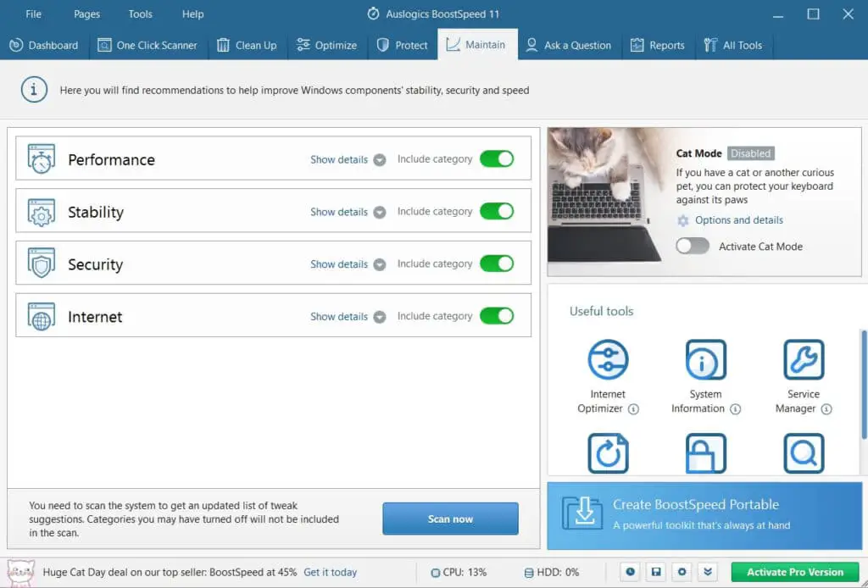The image size is (868, 588).
Task: Disable the Performance category toggle
Action: [x=498, y=158]
